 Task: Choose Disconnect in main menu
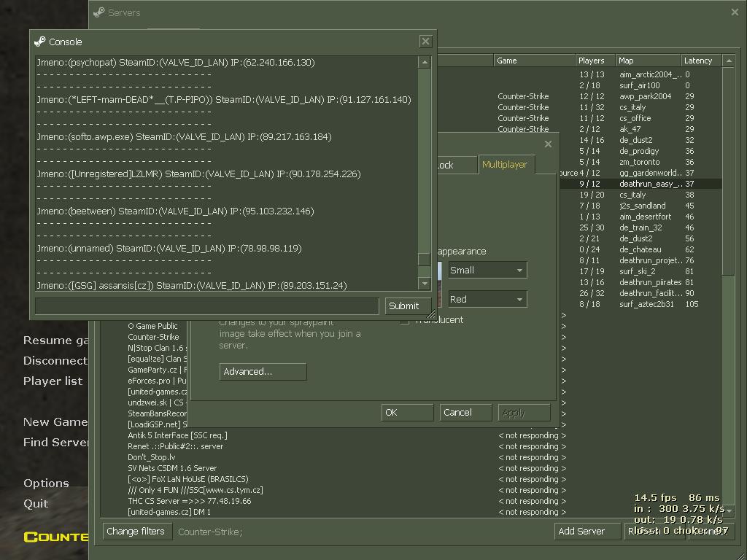click(x=55, y=360)
